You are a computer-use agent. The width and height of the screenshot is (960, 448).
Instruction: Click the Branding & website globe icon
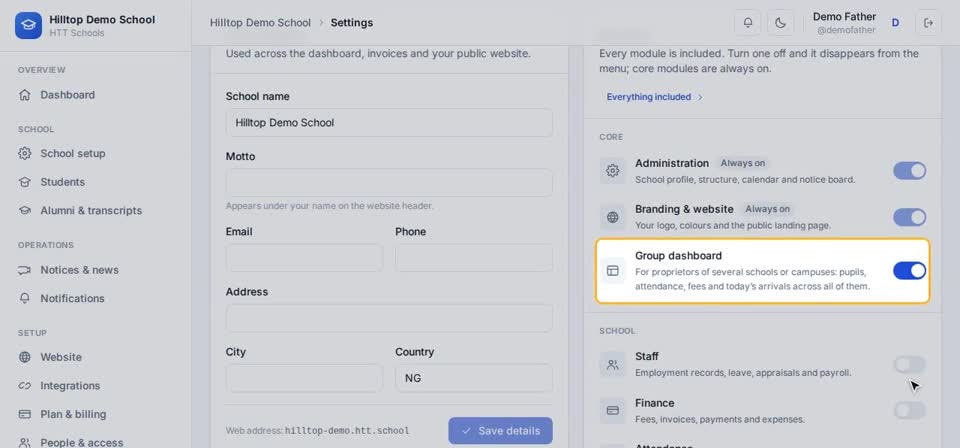[612, 217]
